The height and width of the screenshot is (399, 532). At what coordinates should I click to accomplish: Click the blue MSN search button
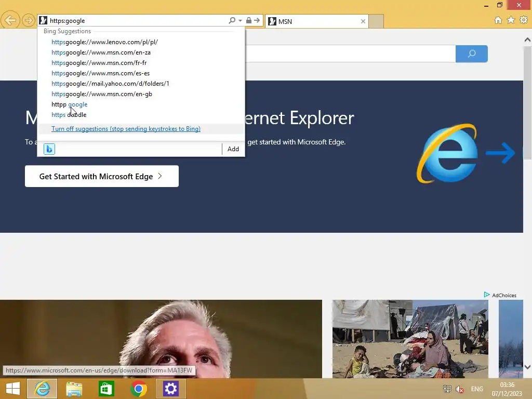coord(472,54)
